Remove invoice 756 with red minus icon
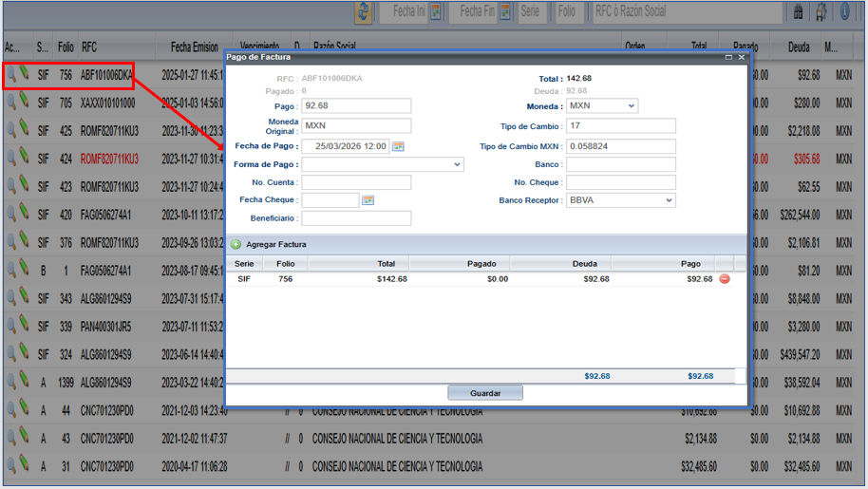 pos(725,279)
